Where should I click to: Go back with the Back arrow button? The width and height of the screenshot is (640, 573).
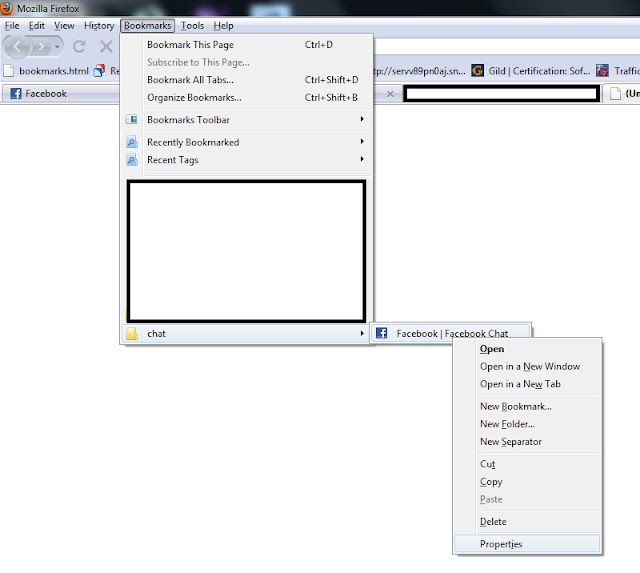pos(17,47)
